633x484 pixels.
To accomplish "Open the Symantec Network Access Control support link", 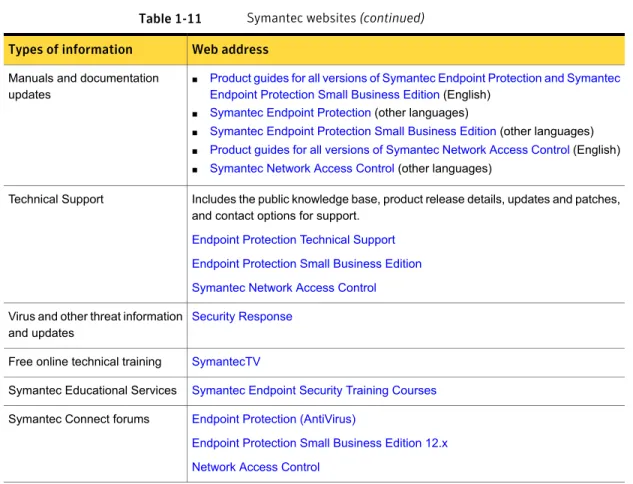I will (284, 288).
